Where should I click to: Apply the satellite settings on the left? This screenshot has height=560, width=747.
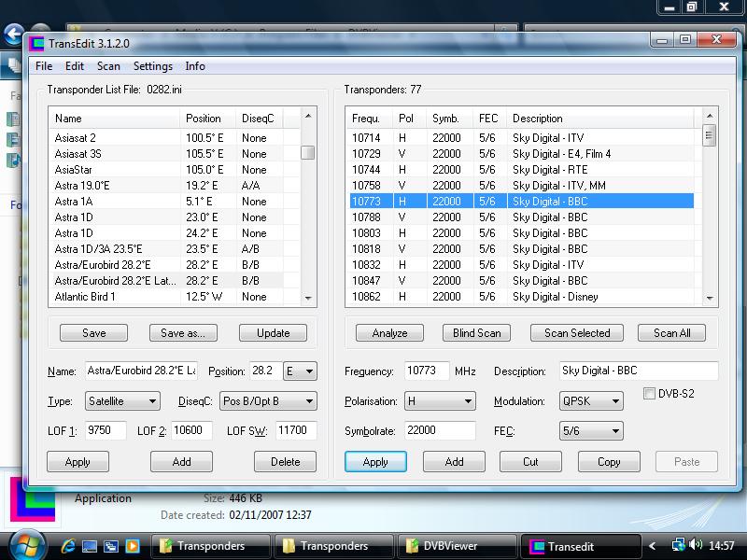tap(78, 461)
